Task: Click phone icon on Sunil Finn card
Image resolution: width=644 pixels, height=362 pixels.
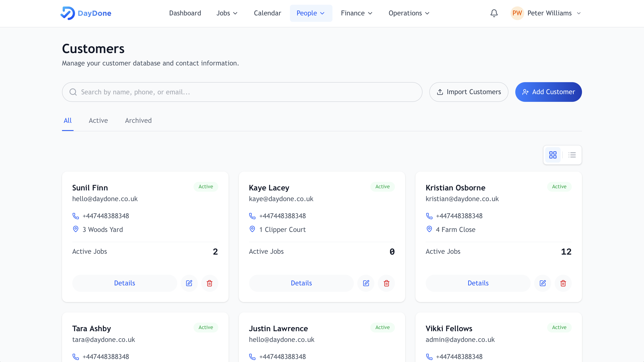Action: pos(75,216)
